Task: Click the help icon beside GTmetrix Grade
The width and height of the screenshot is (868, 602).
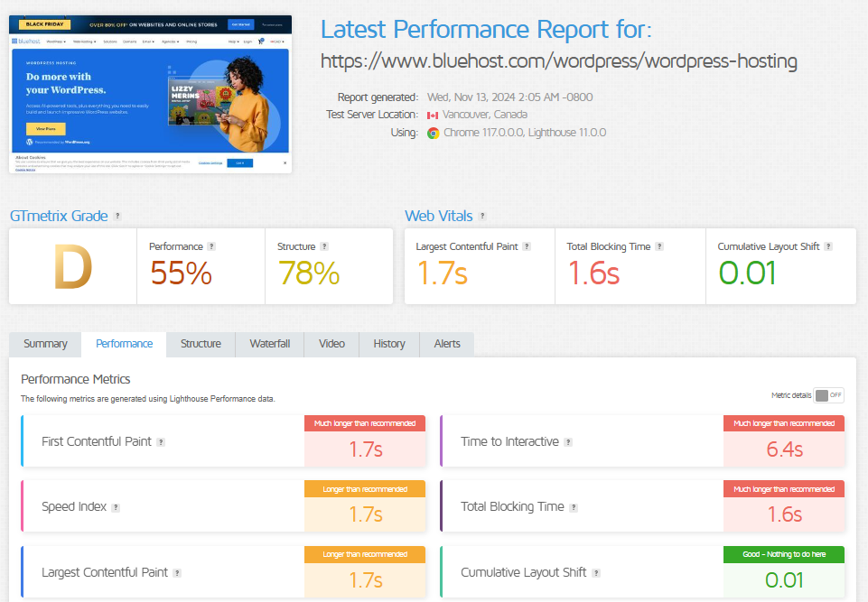Action: tap(117, 217)
